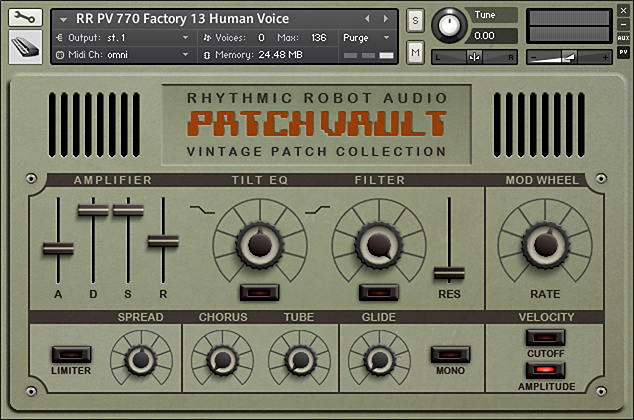The image size is (634, 420).
Task: Click the instrument keyboard thumbnail icon
Action: [25, 47]
